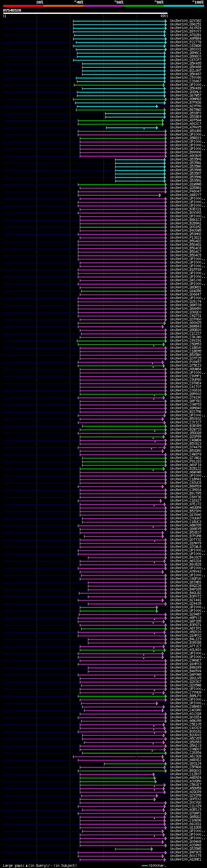Select label UniRef100_B3EX21

click(x=186, y=209)
